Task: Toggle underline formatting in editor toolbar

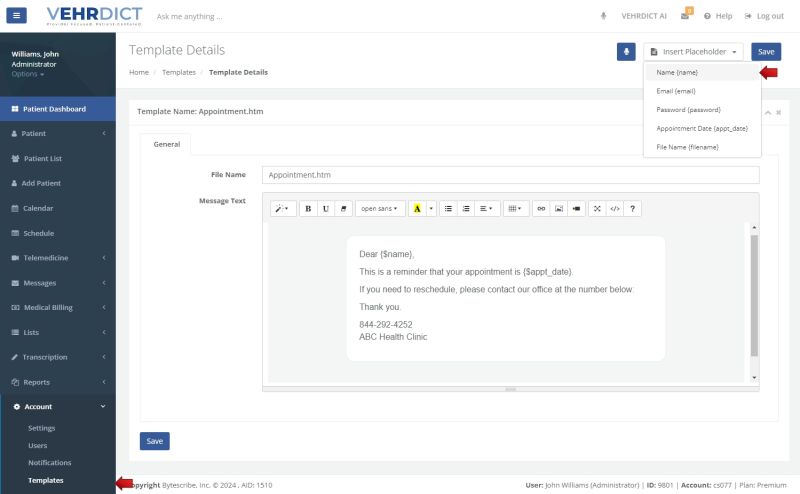Action: (x=326, y=209)
